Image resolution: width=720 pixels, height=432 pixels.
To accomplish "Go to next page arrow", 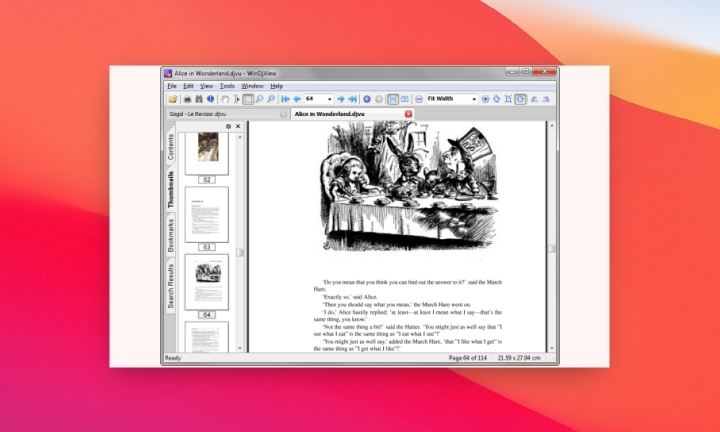I will point(341,99).
